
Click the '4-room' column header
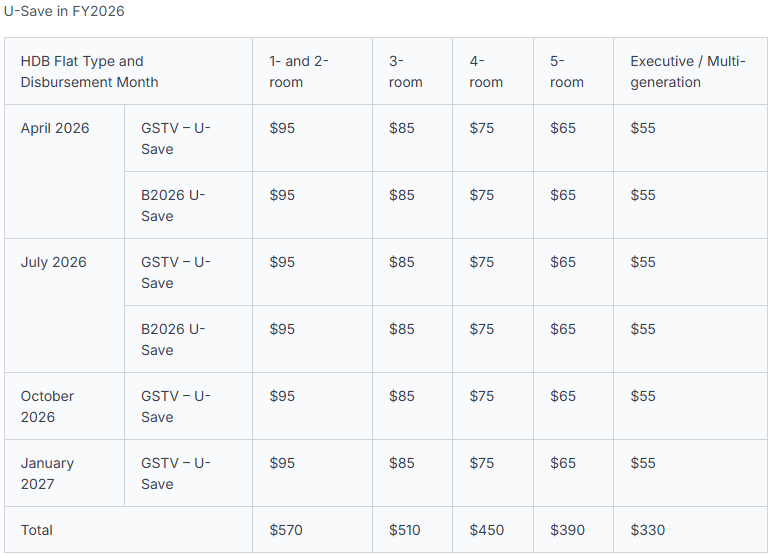[x=486, y=71]
